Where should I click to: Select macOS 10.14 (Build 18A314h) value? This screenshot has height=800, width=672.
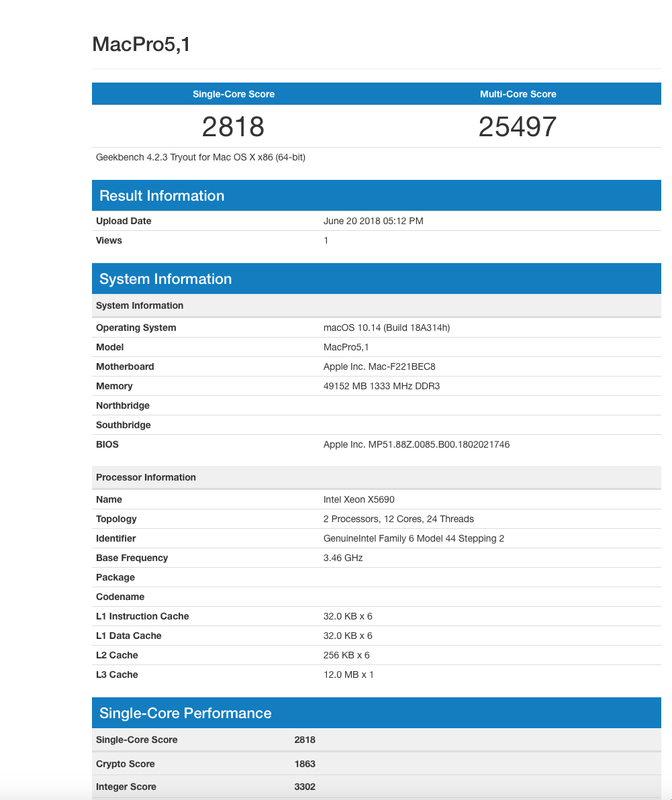(x=387, y=328)
